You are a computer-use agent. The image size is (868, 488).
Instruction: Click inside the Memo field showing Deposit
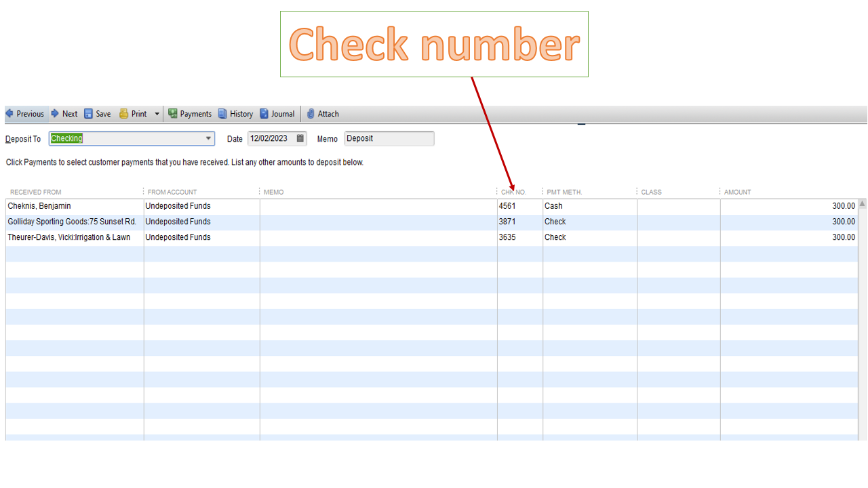(389, 138)
